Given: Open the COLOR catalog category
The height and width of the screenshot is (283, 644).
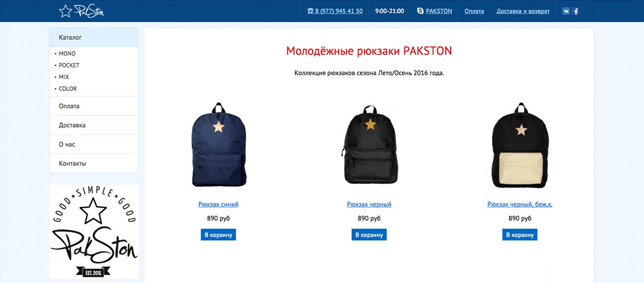Looking at the screenshot, I should click(68, 89).
